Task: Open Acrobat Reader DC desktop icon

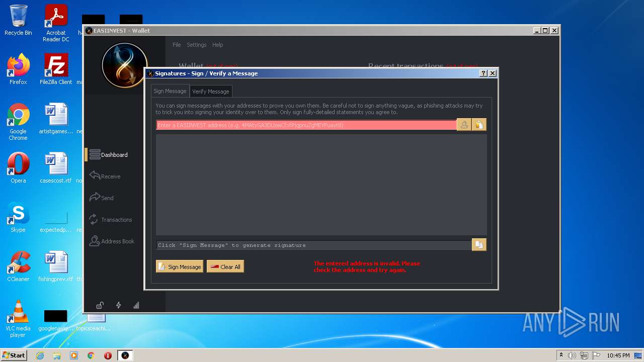Action: [56, 23]
